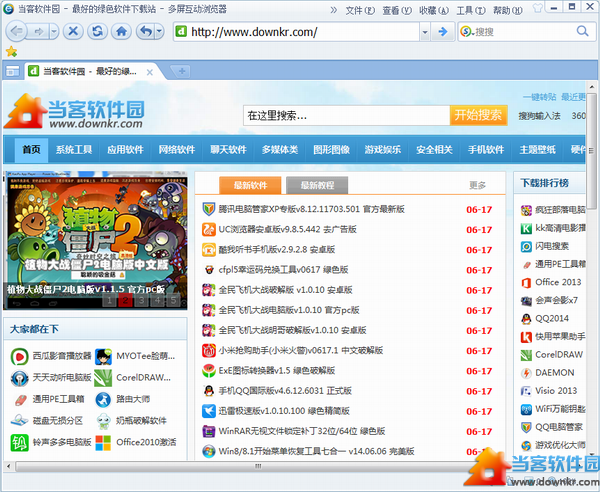Go to the Home page icon
The image size is (600, 492).
click(121, 31)
